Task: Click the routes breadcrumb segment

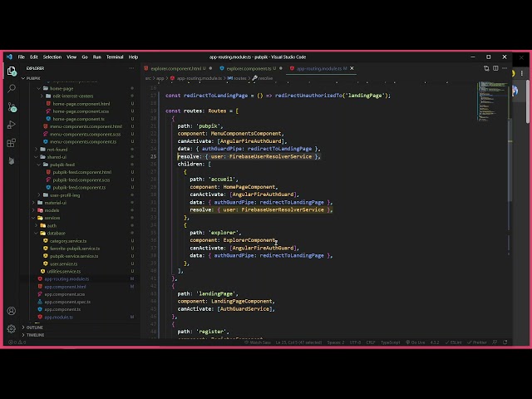Action: 239,78
